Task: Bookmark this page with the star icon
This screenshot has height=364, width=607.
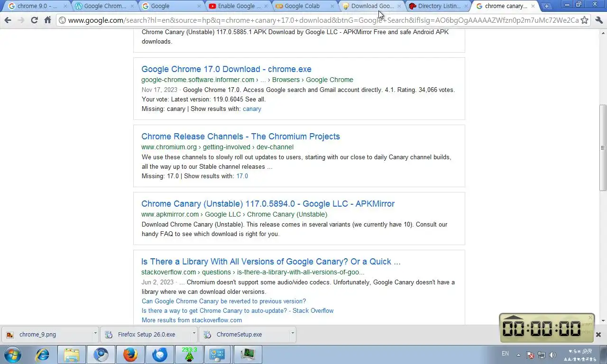Action: 585,20
